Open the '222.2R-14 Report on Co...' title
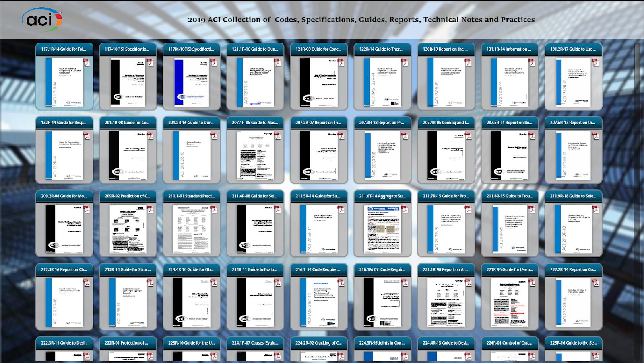Viewport: 644px width, 363px height. coord(573,269)
